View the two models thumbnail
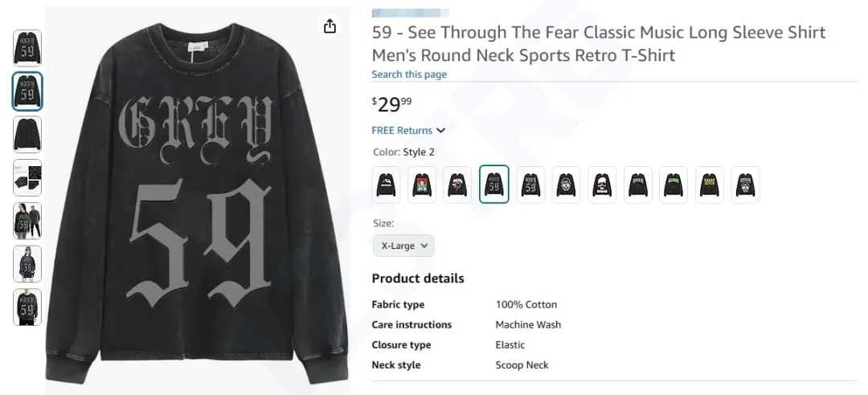 pos(27,221)
